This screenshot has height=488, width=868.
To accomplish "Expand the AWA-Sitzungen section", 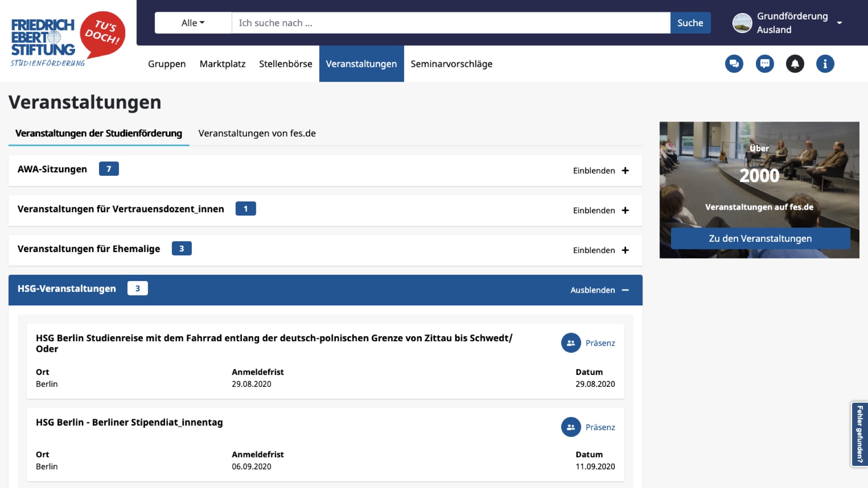I will pyautogui.click(x=601, y=171).
